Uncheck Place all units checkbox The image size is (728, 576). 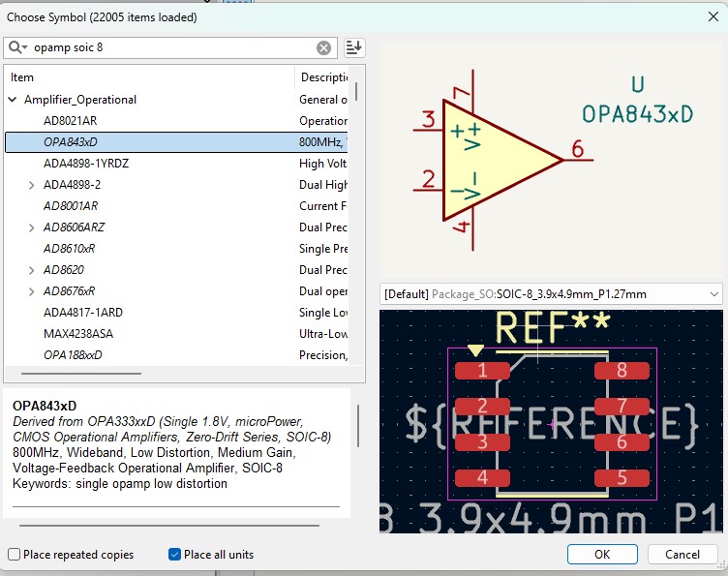pyautogui.click(x=174, y=554)
